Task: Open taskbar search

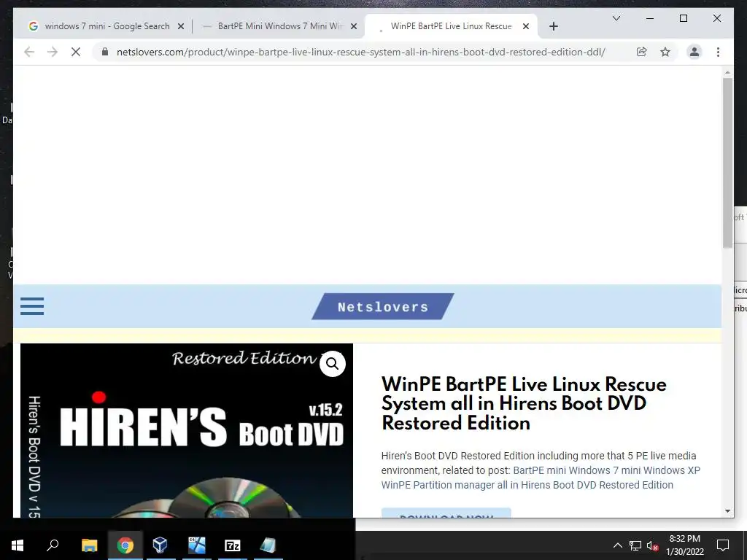Action: pos(53,545)
